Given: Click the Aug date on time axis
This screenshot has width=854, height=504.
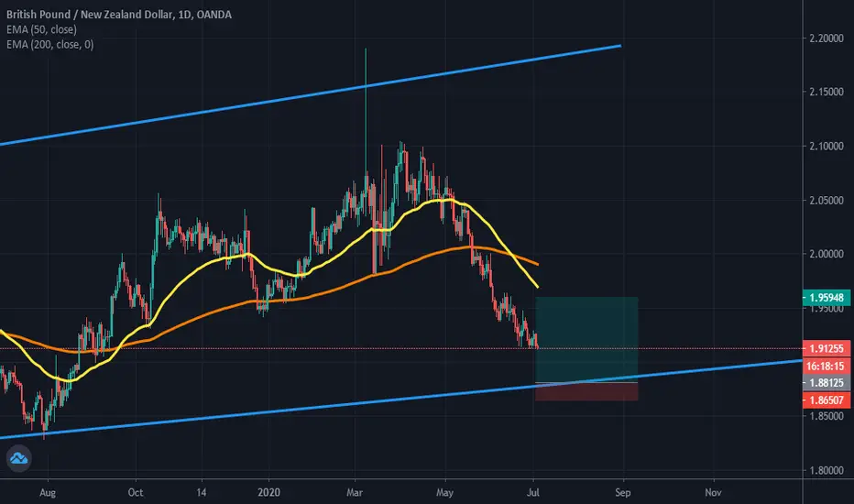Looking at the screenshot, I should pos(48,493).
